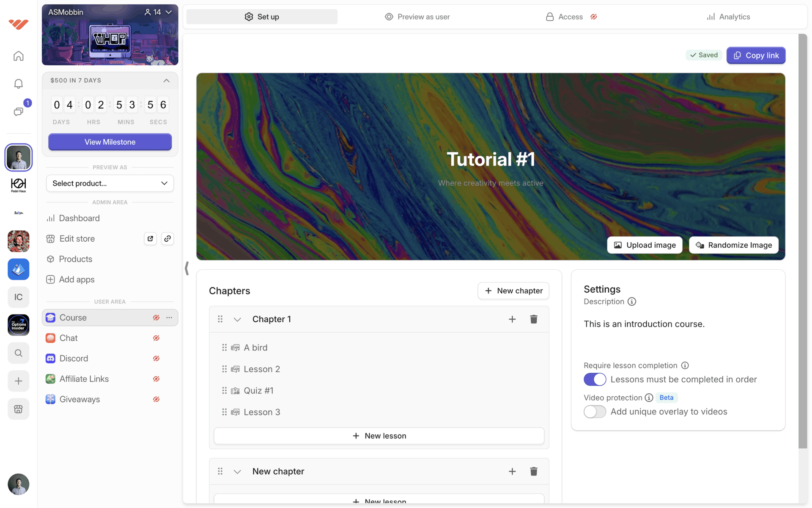Image resolution: width=812 pixels, height=508 pixels.
Task: Click the View Milestone button
Action: [110, 142]
